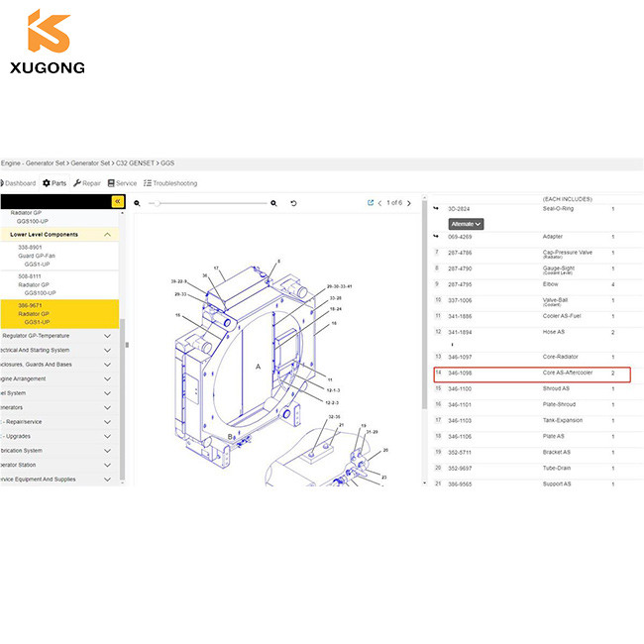Screen dimensions: 644x644
Task: Click the zoom out magnifier icon
Action: 139,203
